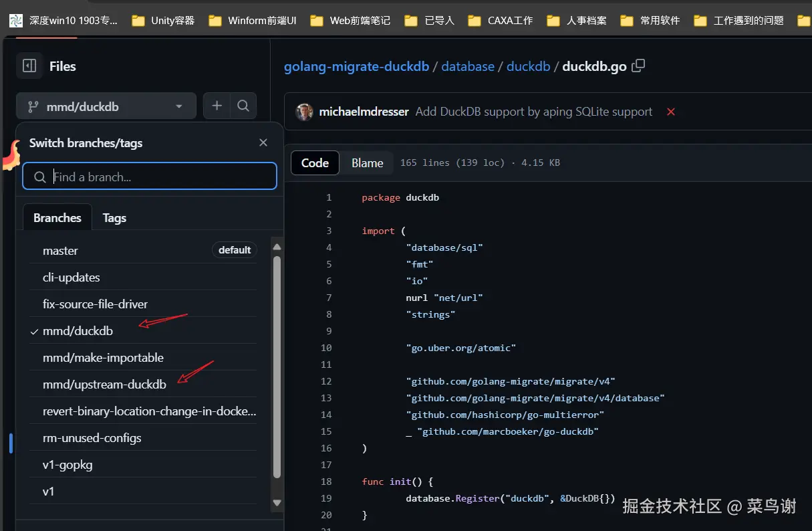Screen dimensions: 812x531
Task: Open the CAXA工作 bookmark folder
Action: [x=501, y=21]
